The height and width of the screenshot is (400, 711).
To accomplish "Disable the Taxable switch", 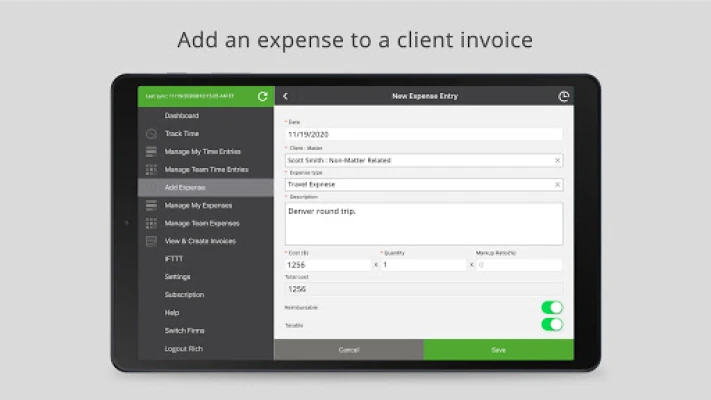I will tap(551, 324).
